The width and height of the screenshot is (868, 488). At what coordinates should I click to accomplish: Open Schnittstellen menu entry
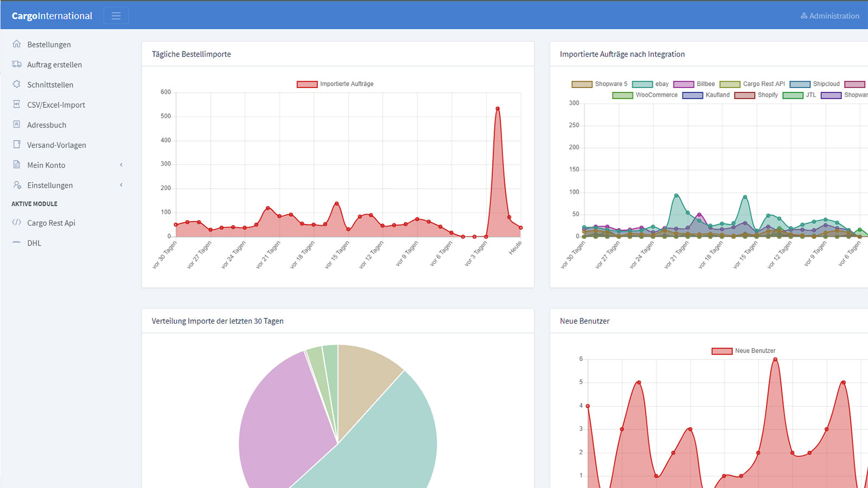[50, 85]
